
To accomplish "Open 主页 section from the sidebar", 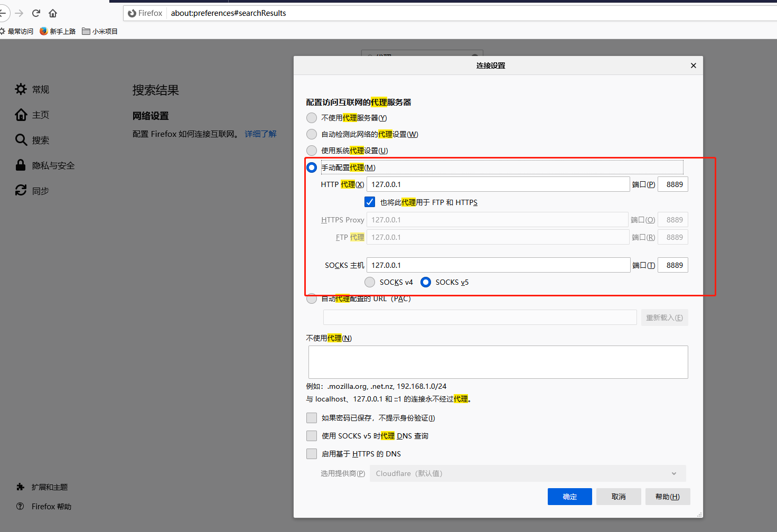I will [20, 114].
